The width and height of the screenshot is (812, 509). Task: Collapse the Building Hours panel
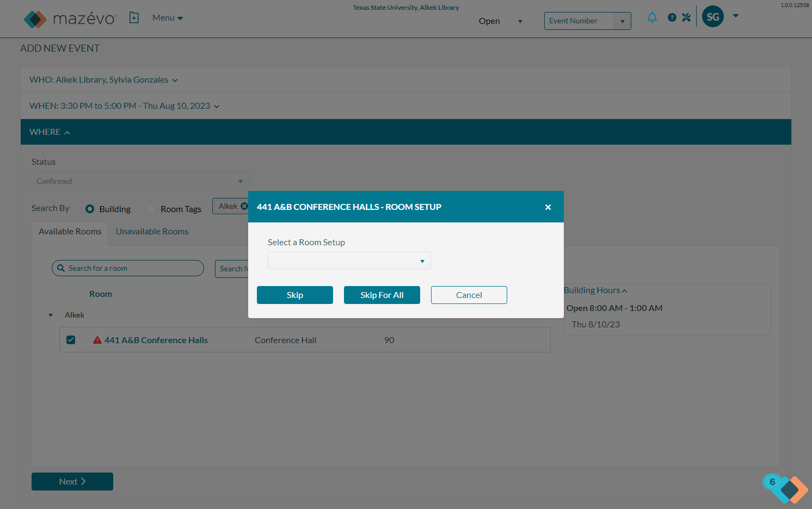[x=595, y=290]
